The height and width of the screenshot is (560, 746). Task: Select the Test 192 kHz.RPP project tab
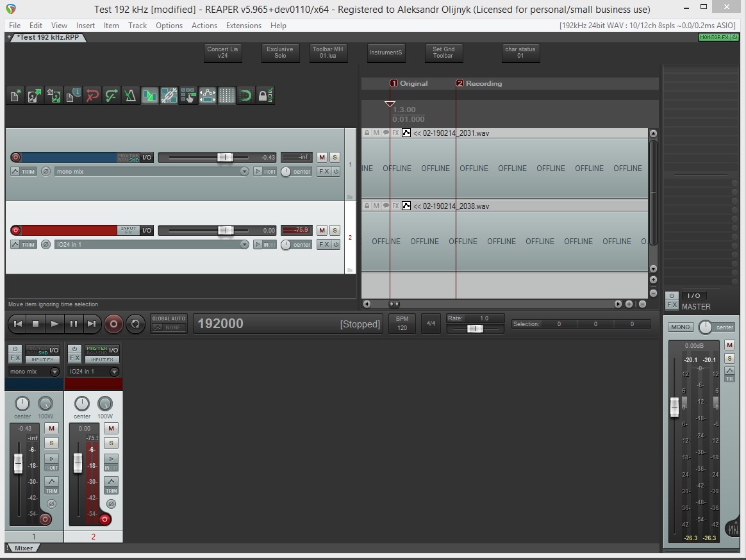pyautogui.click(x=47, y=37)
